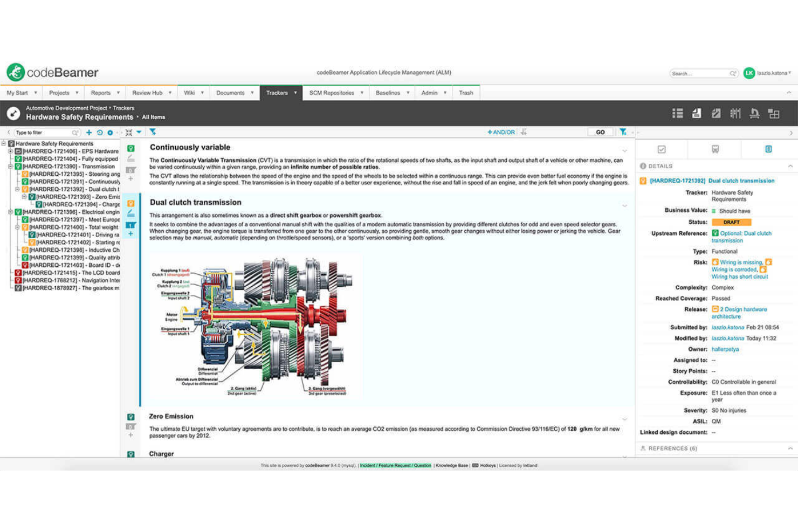Click the DRAFT status badge
This screenshot has width=798, height=532.
tap(731, 222)
